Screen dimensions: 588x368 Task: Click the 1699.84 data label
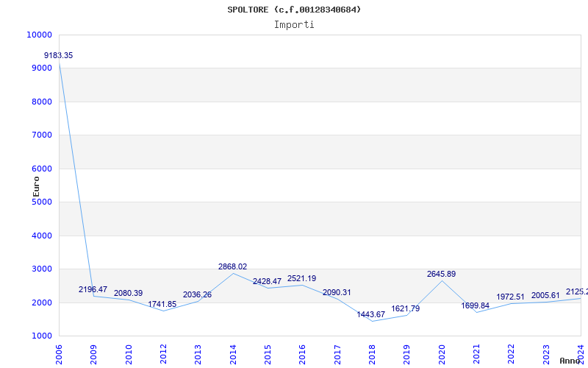475,305
